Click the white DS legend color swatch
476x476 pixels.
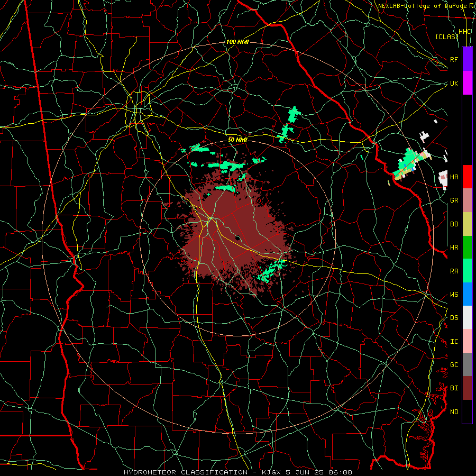[x=467, y=317]
